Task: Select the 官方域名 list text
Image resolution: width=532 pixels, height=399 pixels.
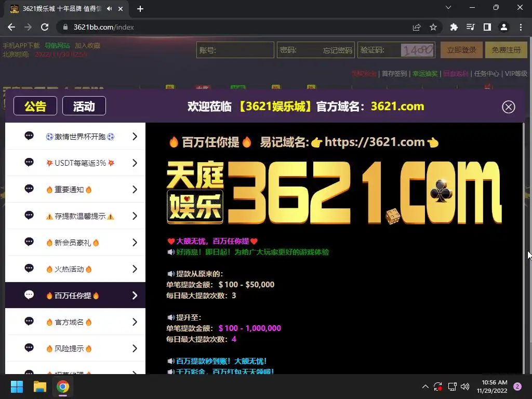Action: [x=69, y=322]
